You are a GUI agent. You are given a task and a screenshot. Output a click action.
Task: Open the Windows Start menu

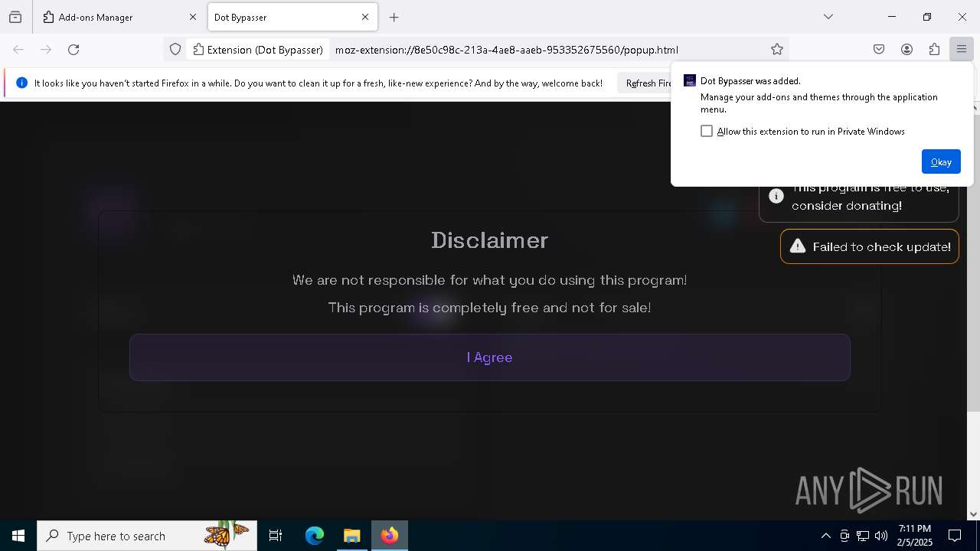click(x=18, y=536)
